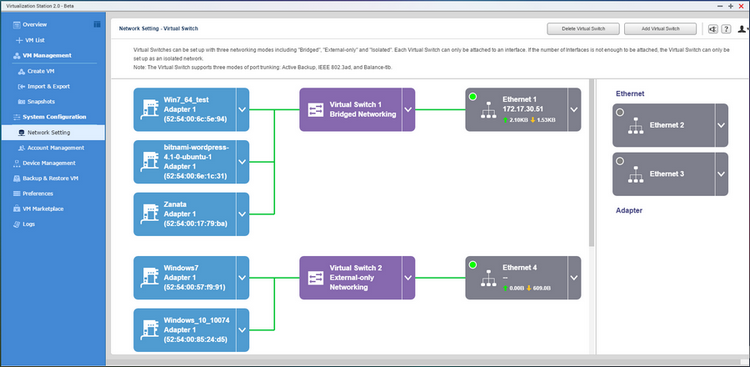750x367 pixels.
Task: Expand the bitnami-wordpress adapter dropdown
Action: 242,162
